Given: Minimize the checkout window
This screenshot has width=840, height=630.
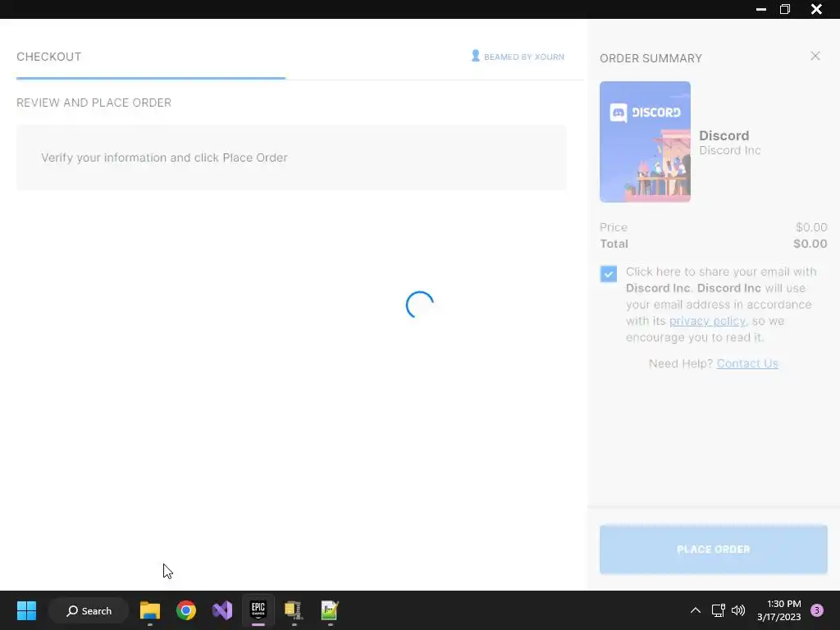Looking at the screenshot, I should (x=760, y=9).
